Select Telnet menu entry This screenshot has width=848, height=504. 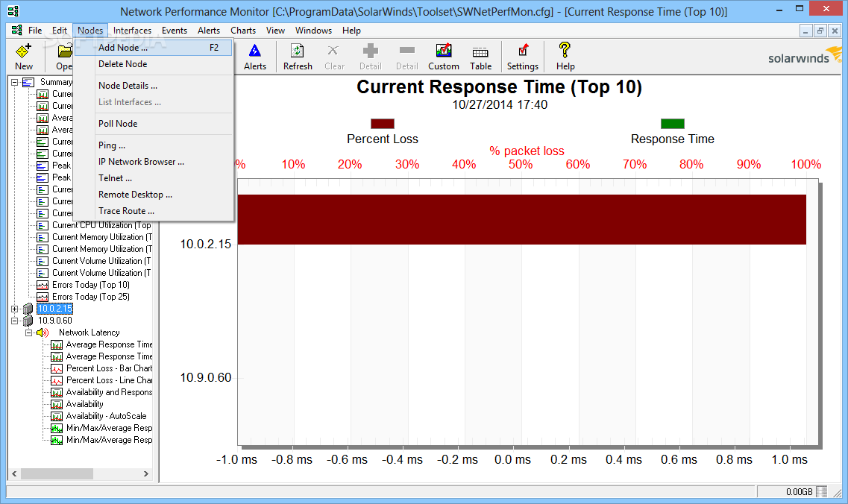click(x=154, y=178)
